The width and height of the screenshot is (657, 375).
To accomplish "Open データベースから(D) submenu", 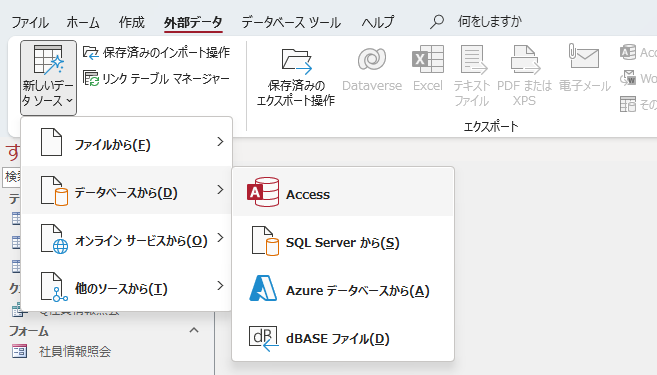I will click(x=127, y=191).
